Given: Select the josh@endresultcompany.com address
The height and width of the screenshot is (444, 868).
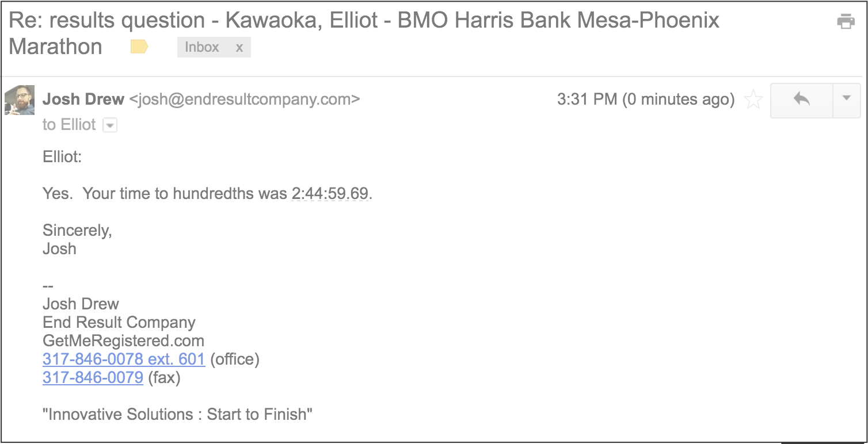Looking at the screenshot, I should click(244, 99).
